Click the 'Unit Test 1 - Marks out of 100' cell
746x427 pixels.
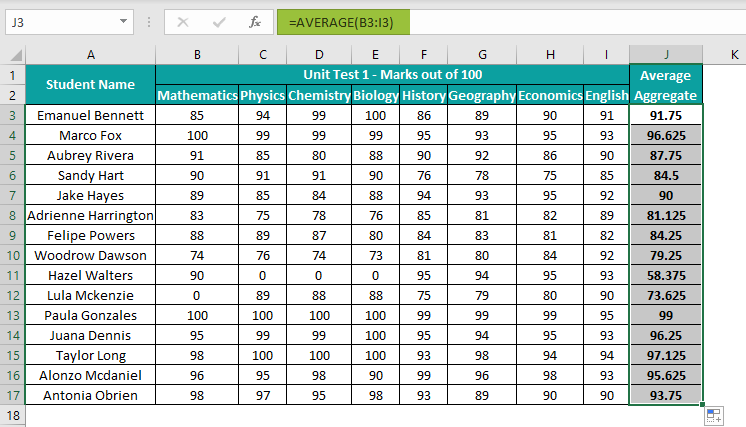[393, 75]
